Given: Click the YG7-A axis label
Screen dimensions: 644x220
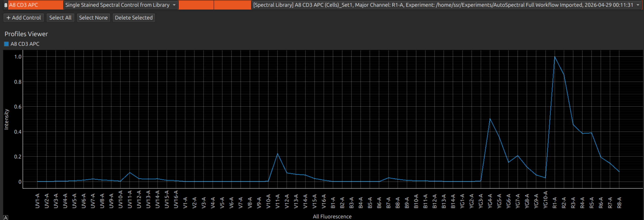Looking at the screenshot, I should (518, 201).
